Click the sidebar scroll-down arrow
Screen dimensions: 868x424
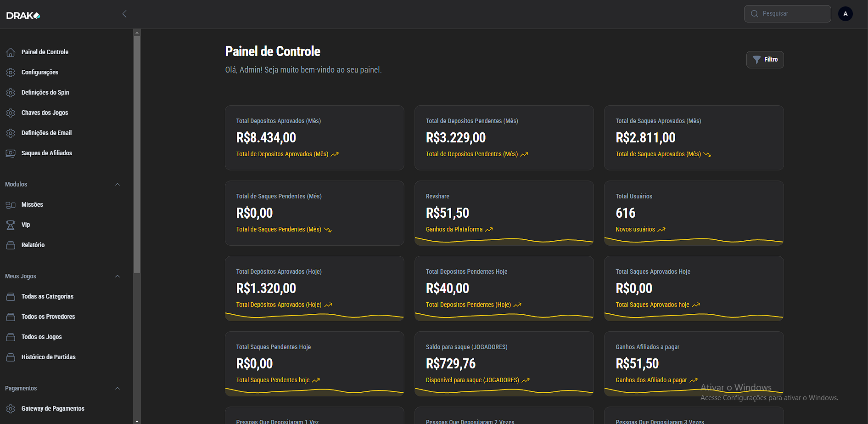click(137, 421)
